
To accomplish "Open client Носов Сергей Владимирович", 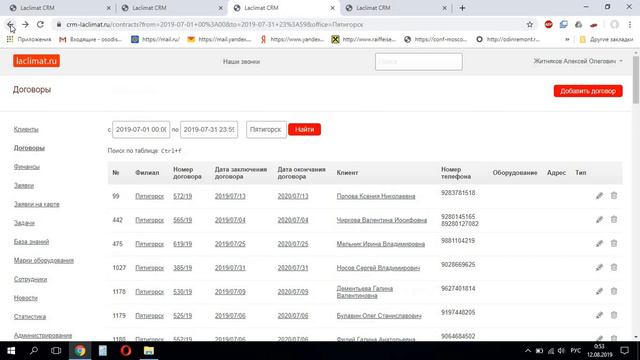I will [x=378, y=268].
